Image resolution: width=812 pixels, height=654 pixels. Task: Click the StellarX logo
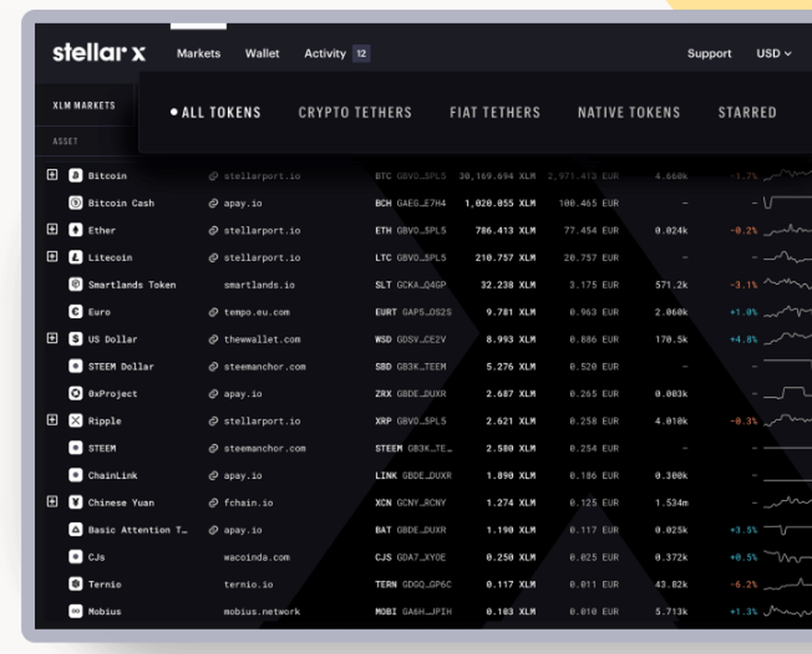pyautogui.click(x=97, y=52)
